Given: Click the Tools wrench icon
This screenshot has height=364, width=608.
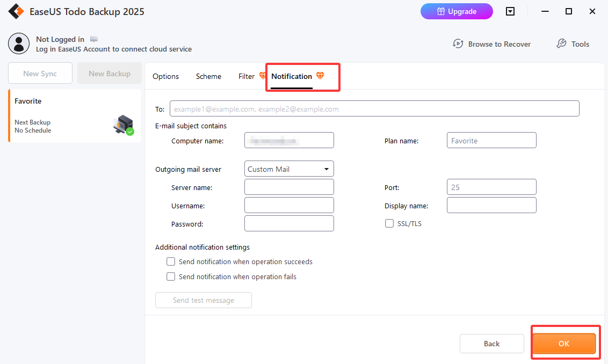Looking at the screenshot, I should click(561, 44).
